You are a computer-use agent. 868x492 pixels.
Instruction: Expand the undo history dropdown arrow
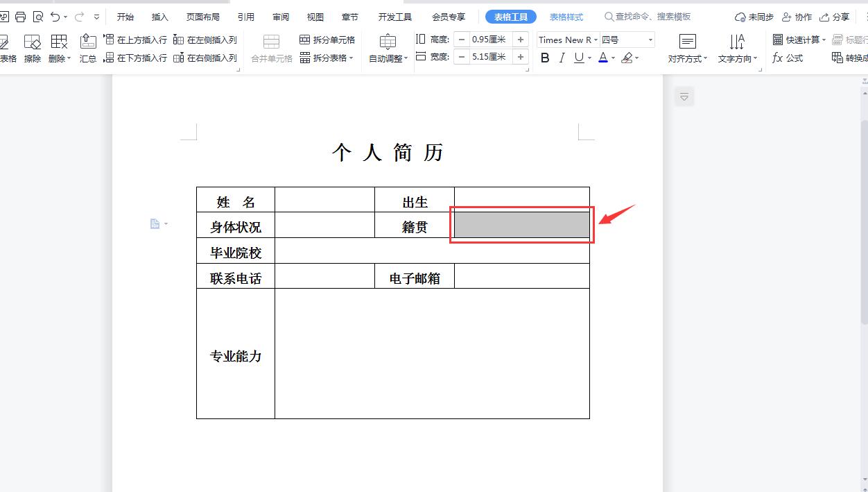tap(66, 17)
